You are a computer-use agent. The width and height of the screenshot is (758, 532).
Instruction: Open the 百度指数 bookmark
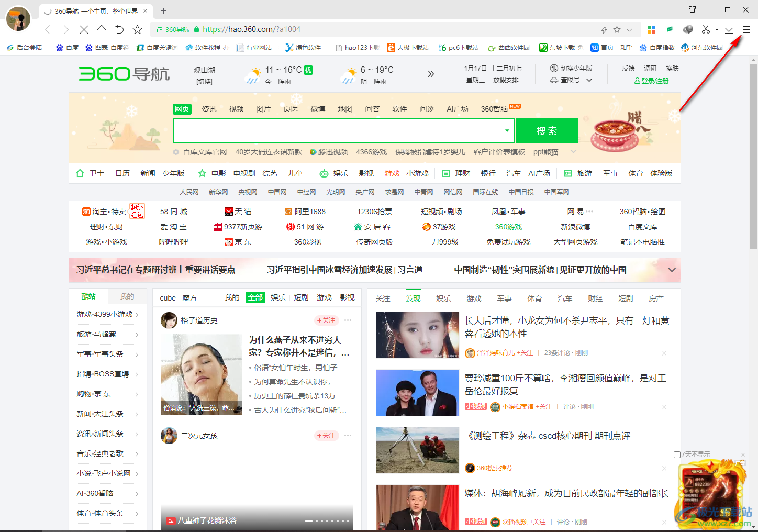coord(657,47)
